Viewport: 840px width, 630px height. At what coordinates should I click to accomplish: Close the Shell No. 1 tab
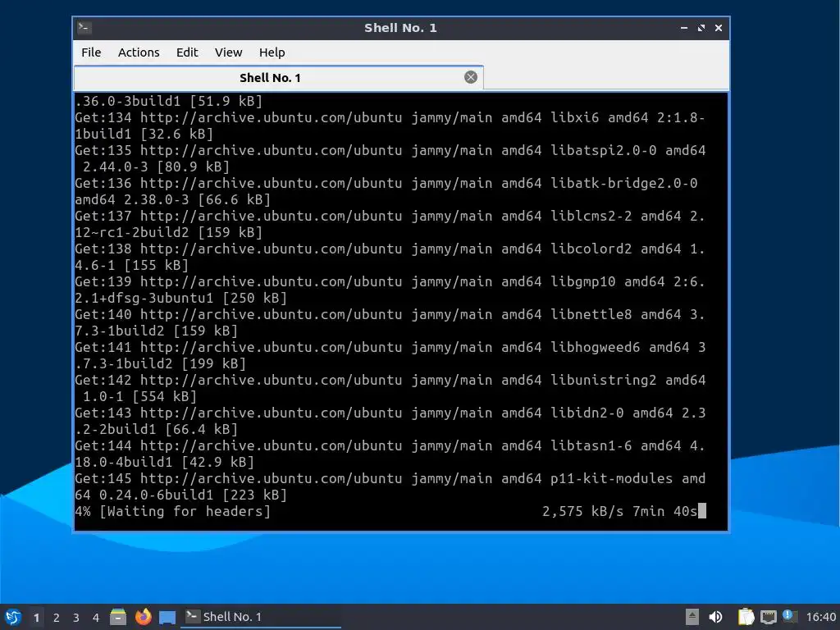pos(470,77)
